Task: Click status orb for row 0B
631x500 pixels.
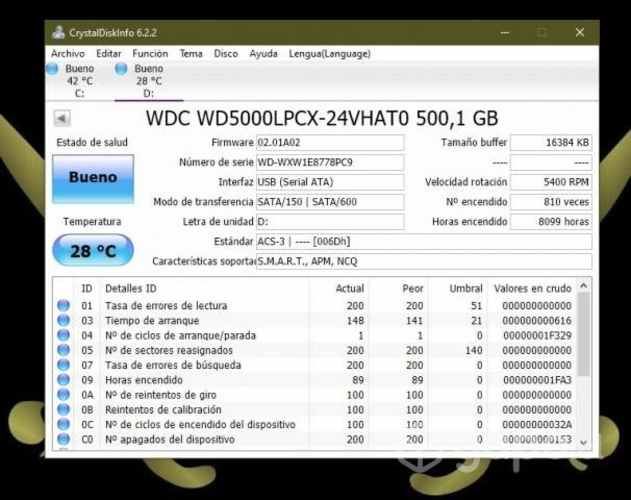Action: [x=63, y=409]
